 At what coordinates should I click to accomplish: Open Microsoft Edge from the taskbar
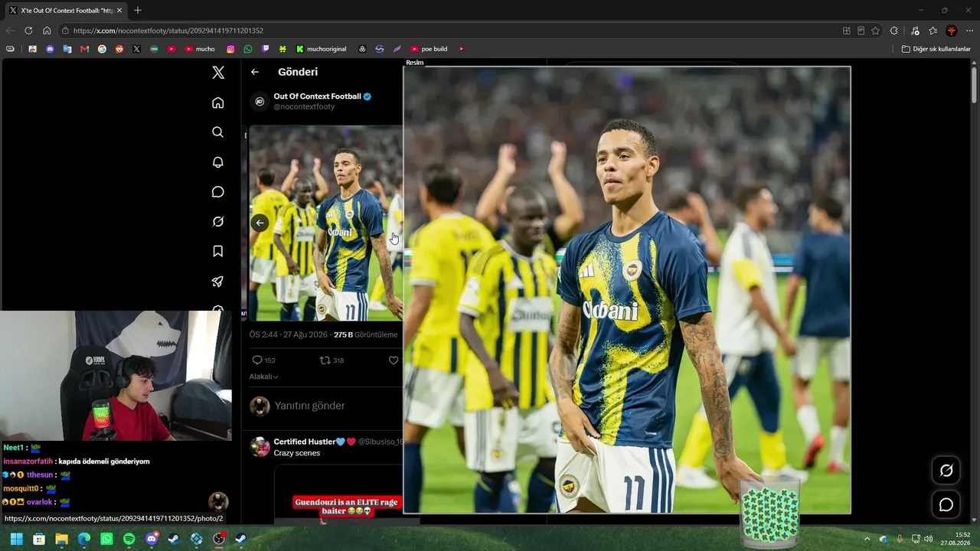84,539
